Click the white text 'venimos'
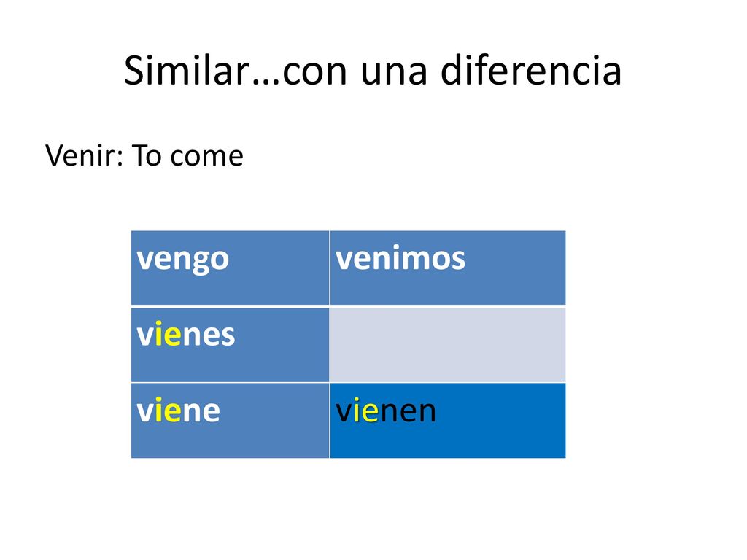Viewport: 747px width, 560px height. tap(400, 259)
